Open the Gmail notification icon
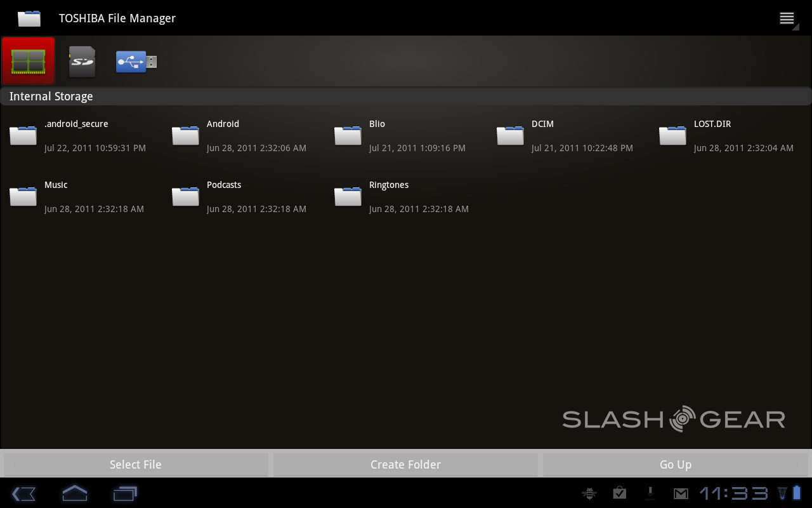Screen dimensions: 812x508 681,493
